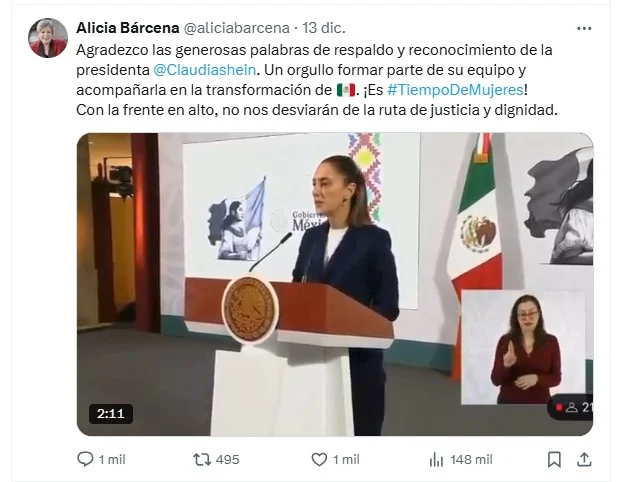Click the 148 mil views count
Viewport: 624px width, 482px height.
point(471,460)
